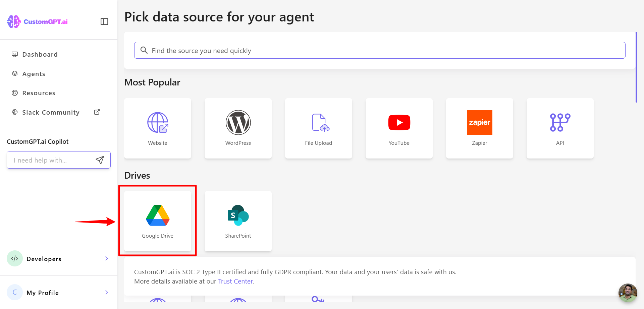The image size is (644, 309).
Task: Open the support chat avatar bubble
Action: tap(628, 293)
